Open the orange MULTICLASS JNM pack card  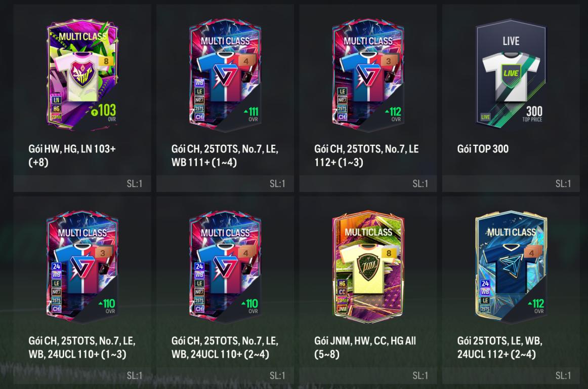tap(368, 267)
